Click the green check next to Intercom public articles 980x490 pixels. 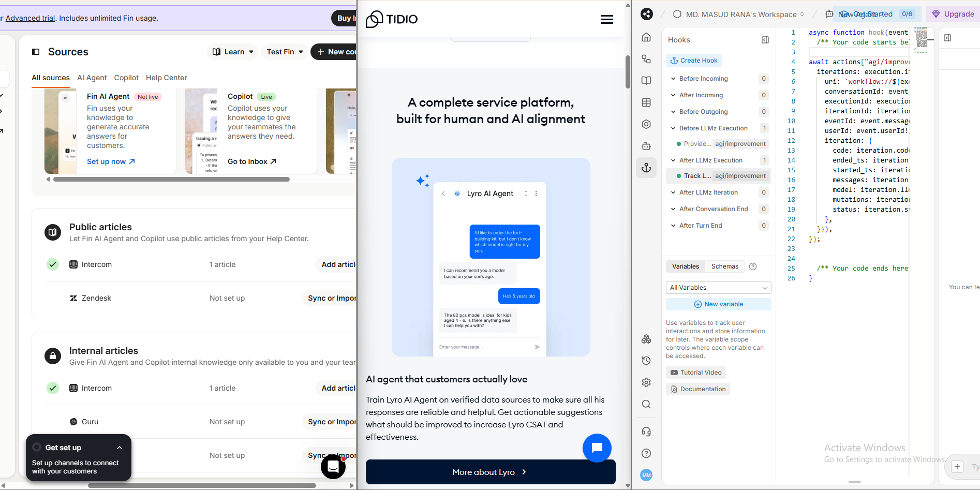coord(52,264)
